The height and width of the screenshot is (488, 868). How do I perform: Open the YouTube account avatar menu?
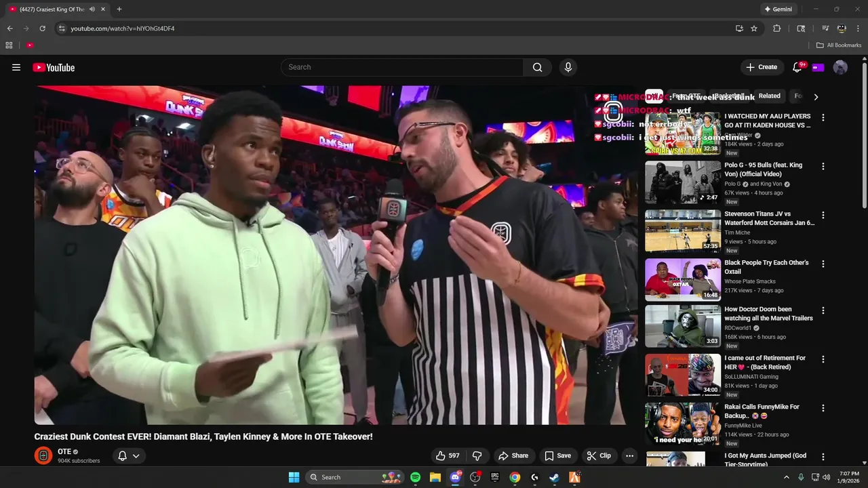840,67
